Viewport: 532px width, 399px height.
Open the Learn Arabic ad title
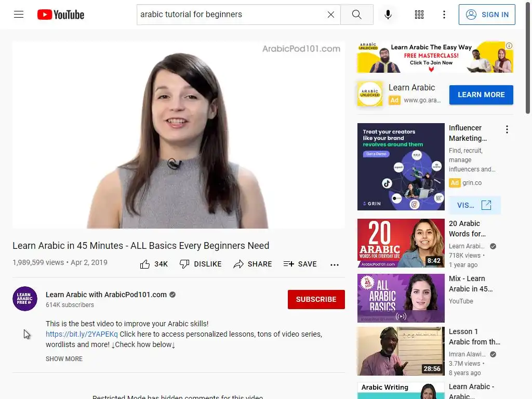411,87
